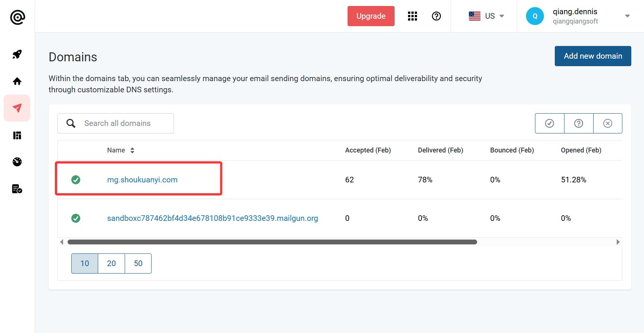Open the US region dropdown
Viewport: 644px width, 333px height.
[486, 16]
